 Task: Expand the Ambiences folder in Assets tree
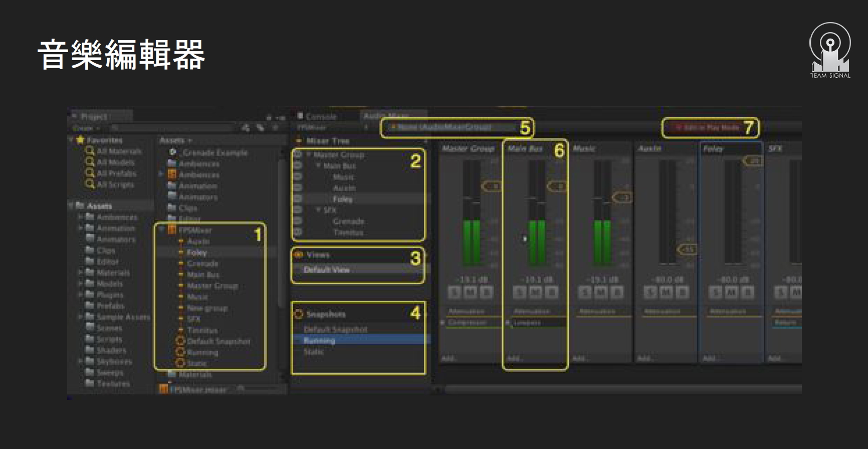tap(80, 217)
